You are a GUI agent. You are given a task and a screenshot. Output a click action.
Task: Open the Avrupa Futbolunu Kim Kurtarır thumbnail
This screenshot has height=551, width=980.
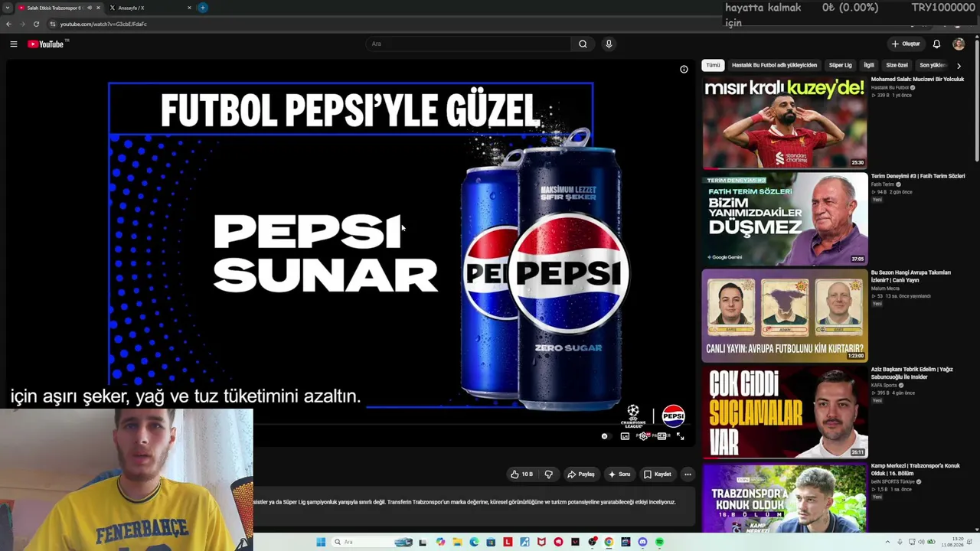[x=785, y=315]
